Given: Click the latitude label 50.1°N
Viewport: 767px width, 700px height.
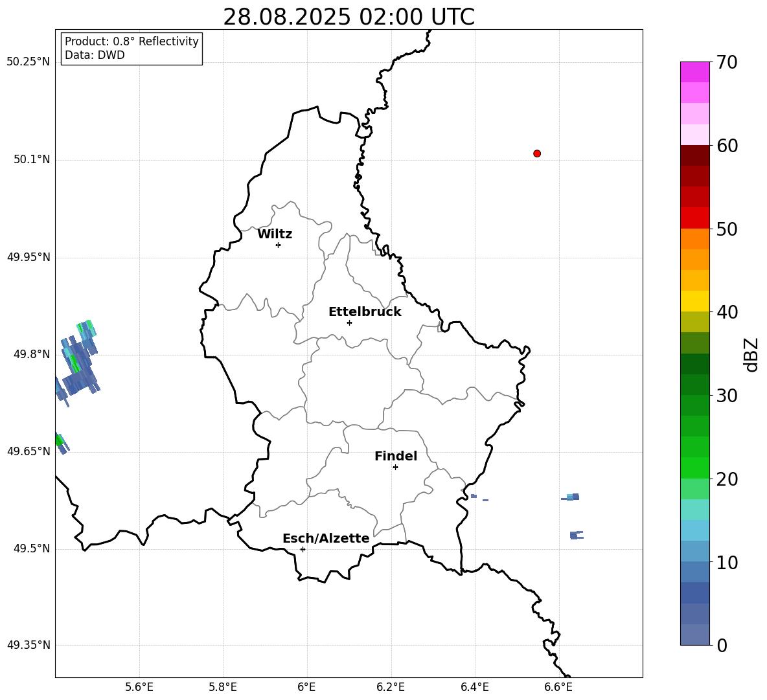Looking at the screenshot, I should point(32,160).
